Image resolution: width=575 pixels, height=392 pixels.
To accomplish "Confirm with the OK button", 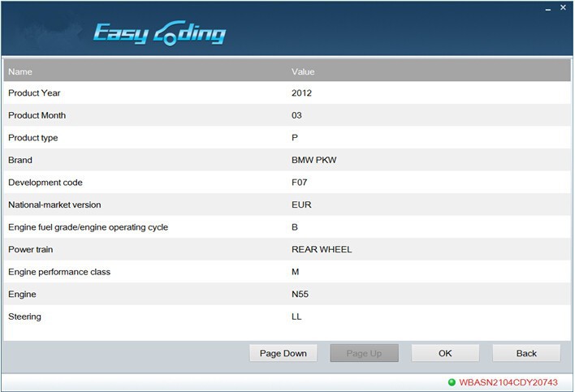I will pos(445,353).
